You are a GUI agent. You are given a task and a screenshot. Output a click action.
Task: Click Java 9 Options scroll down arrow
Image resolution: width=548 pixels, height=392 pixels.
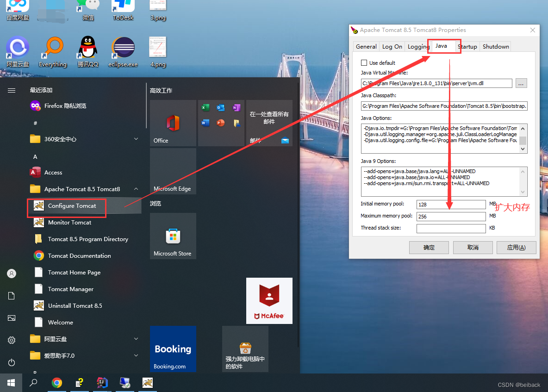click(x=523, y=192)
